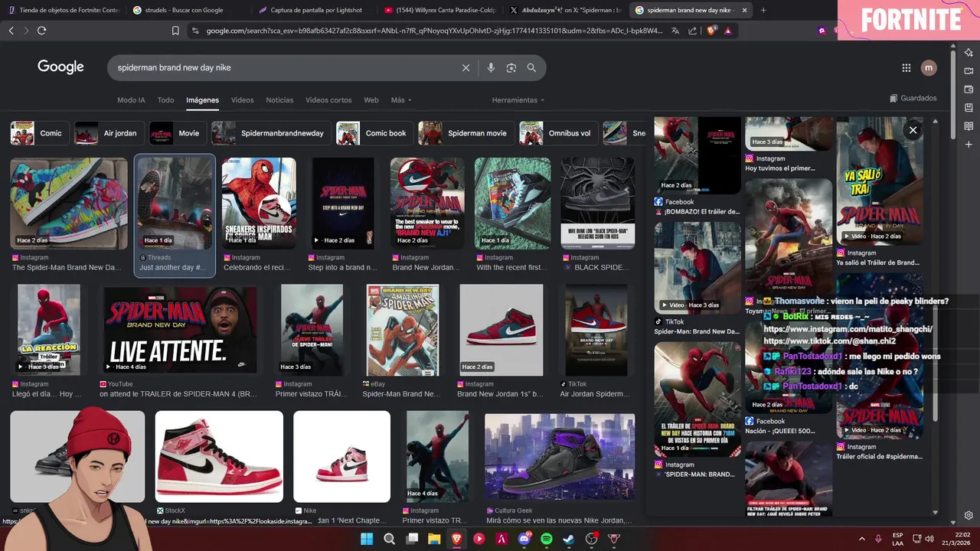The image size is (980, 551).
Task: Open the colorful painted sneaker image result
Action: pyautogui.click(x=69, y=203)
